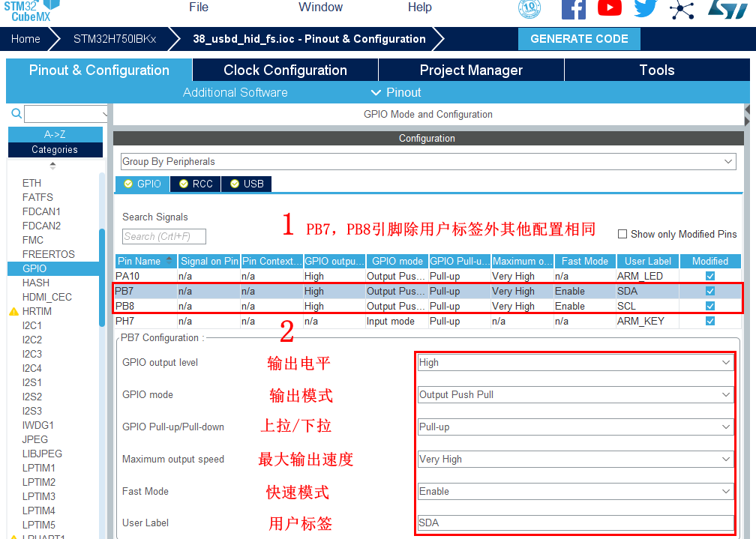Click the A->Z sort button
The width and height of the screenshot is (756, 539).
[55, 134]
